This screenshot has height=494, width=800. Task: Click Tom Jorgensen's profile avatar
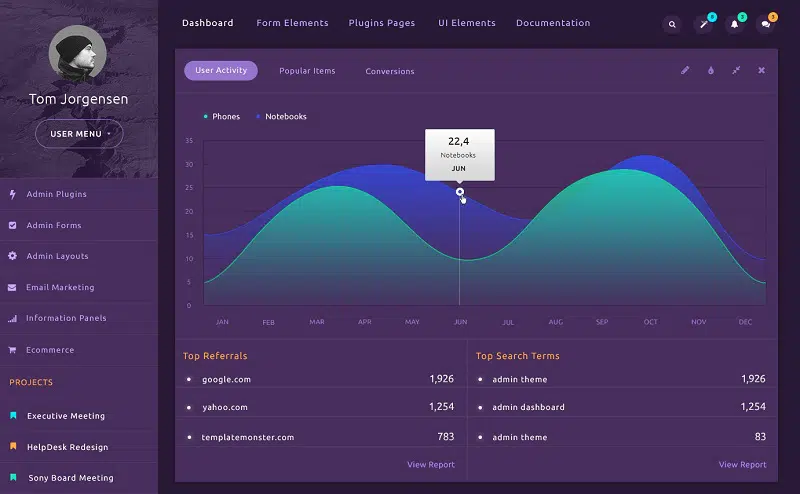78,53
